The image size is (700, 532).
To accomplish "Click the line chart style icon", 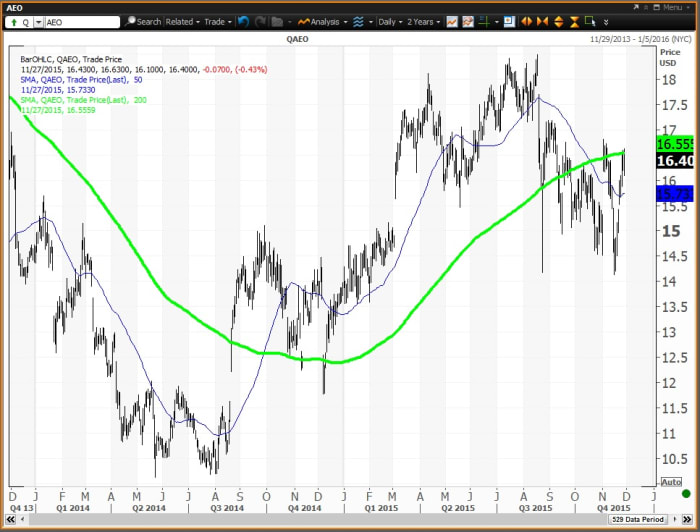I will tap(452, 21).
